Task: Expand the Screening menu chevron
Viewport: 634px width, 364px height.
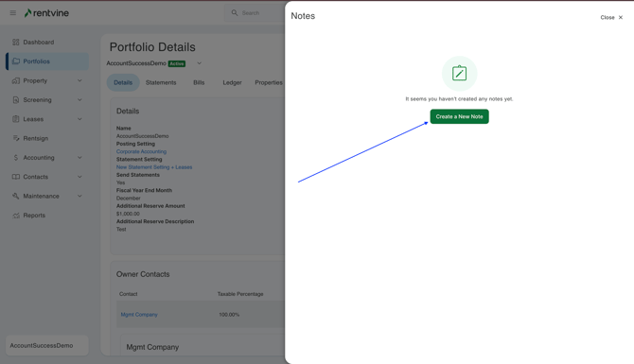Action: [79, 100]
